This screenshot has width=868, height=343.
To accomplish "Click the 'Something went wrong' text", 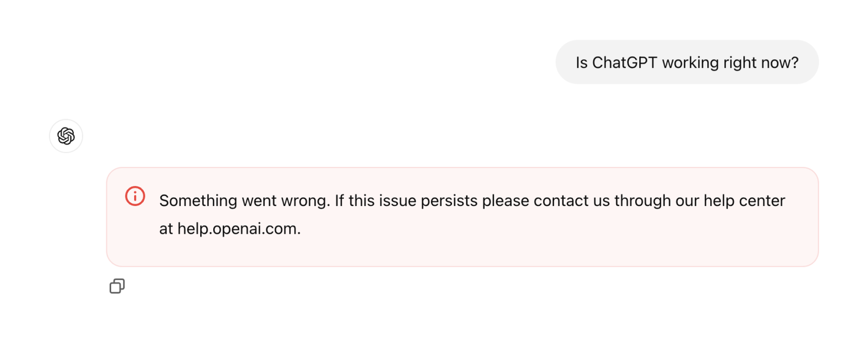I will pyautogui.click(x=244, y=200).
